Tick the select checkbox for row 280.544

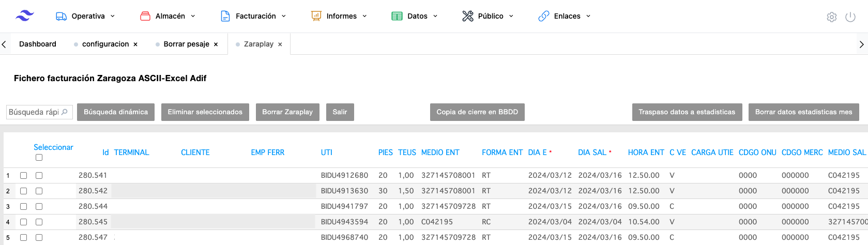click(x=39, y=207)
